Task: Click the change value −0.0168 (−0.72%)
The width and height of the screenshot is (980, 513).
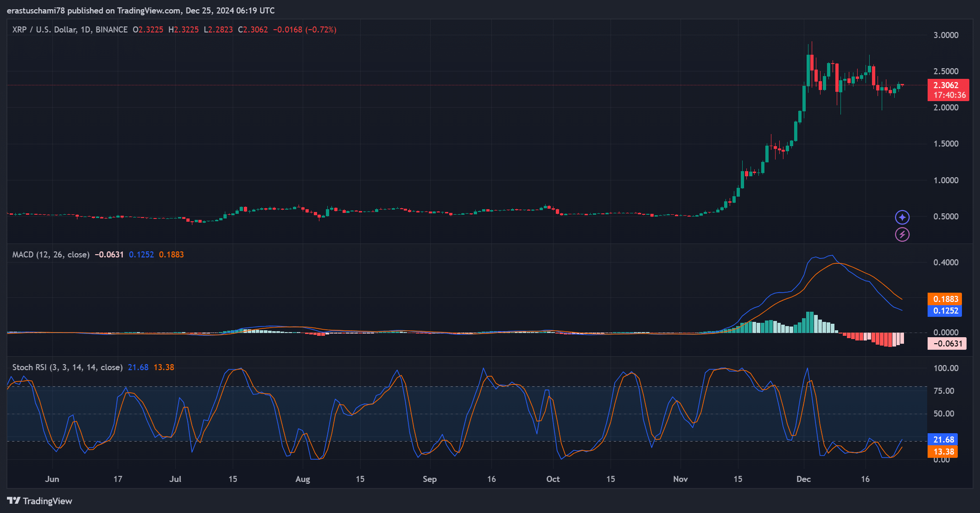Action: coord(305,30)
